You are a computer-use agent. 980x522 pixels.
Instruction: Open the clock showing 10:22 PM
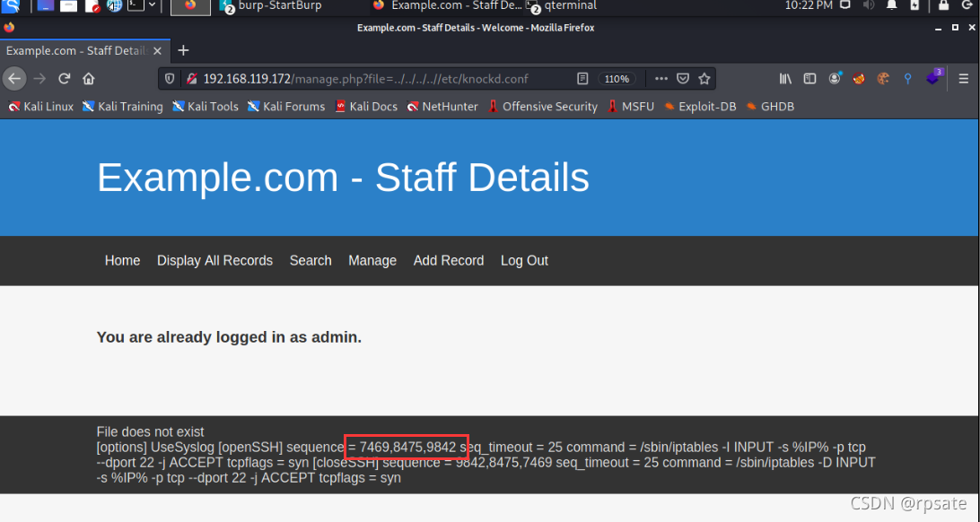point(809,5)
